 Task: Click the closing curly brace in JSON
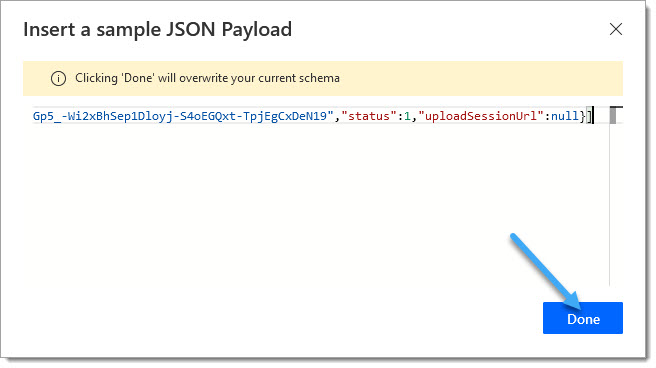coord(582,116)
